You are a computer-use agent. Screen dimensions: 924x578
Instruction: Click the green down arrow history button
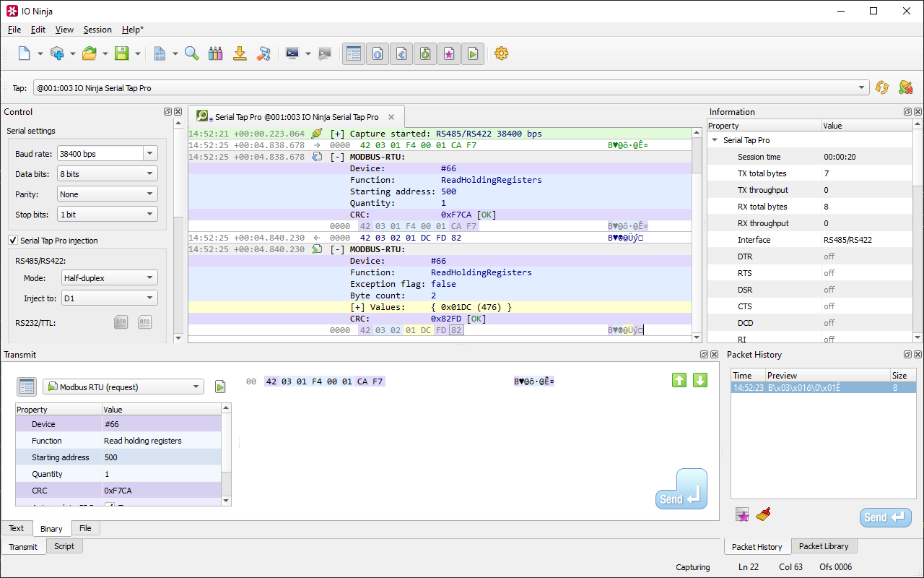(700, 380)
